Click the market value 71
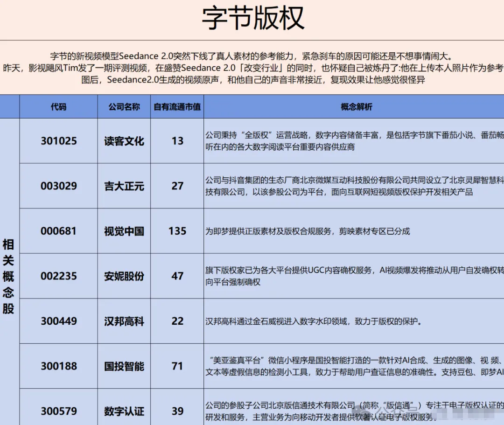The height and width of the screenshot is (425, 504). (x=177, y=366)
